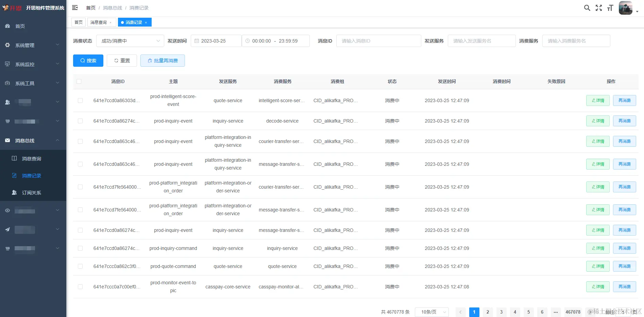Open the 消费状态 dropdown
Screen dimensions: 644x317
(130, 41)
